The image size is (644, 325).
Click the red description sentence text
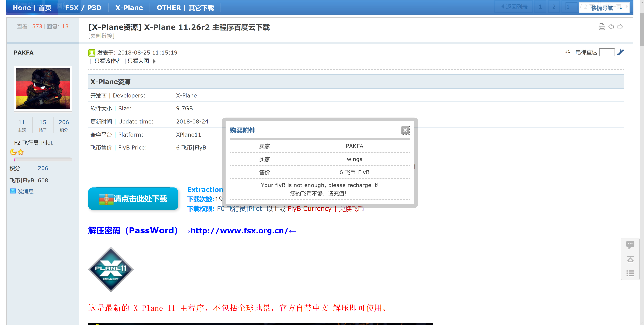click(237, 308)
